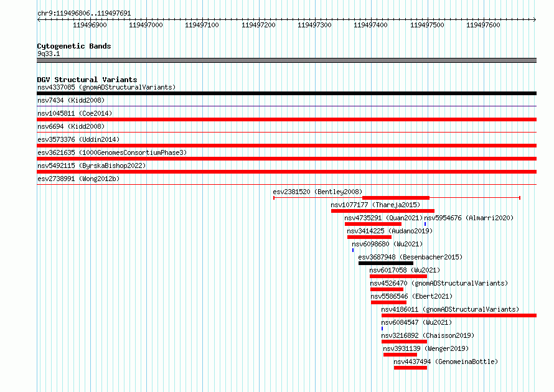
Task: Click the red bar under nsv1045811
Action: tap(286, 119)
